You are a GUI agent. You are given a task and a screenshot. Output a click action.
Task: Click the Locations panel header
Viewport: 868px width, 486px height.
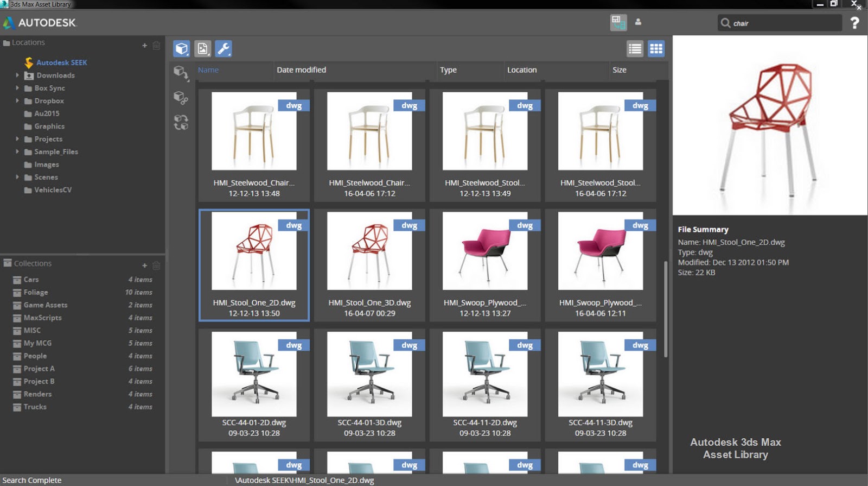click(24, 42)
